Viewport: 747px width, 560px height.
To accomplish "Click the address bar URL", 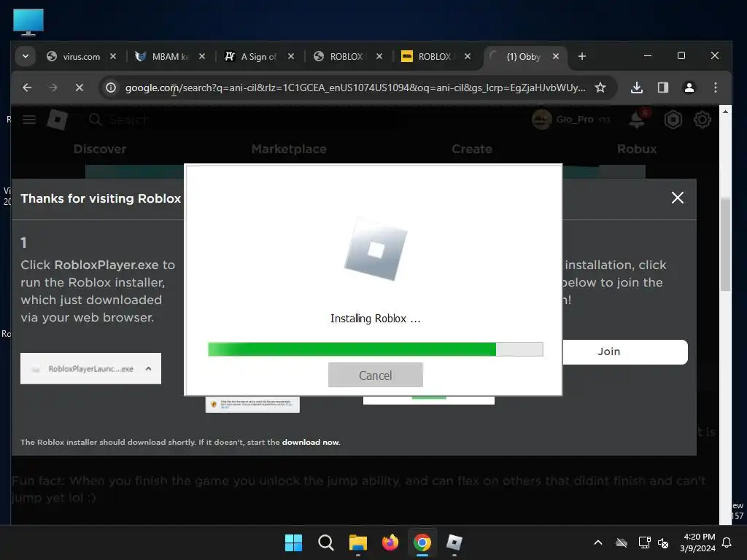I will click(355, 87).
